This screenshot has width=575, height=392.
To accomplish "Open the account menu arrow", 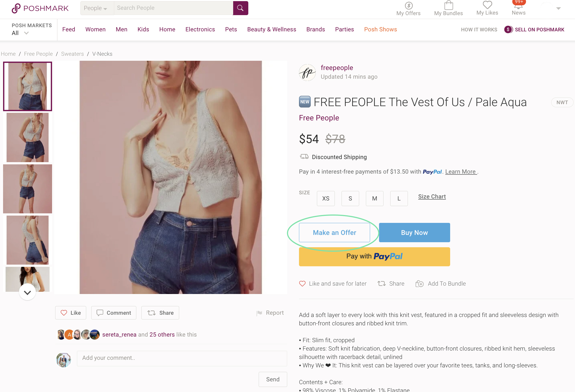I will (558, 8).
